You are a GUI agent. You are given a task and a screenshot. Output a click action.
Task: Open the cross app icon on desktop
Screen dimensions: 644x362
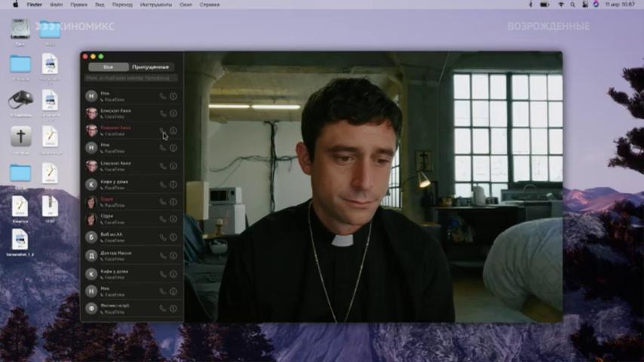click(20, 137)
